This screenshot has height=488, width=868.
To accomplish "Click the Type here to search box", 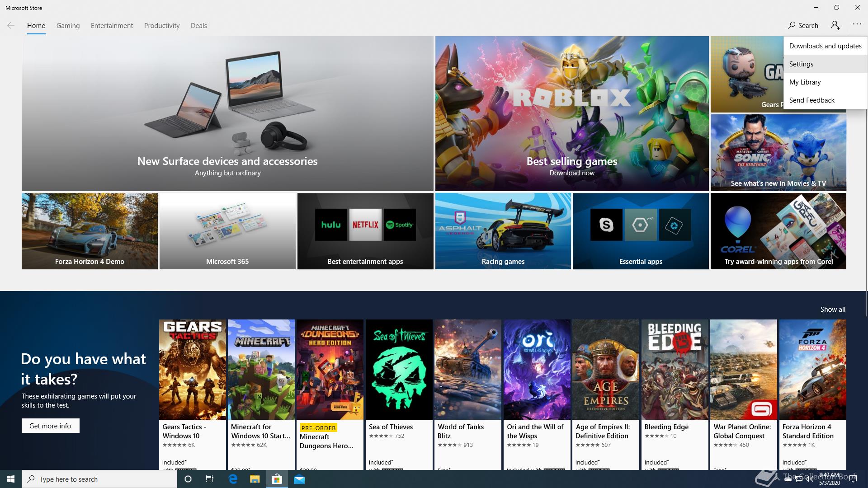I will (99, 479).
